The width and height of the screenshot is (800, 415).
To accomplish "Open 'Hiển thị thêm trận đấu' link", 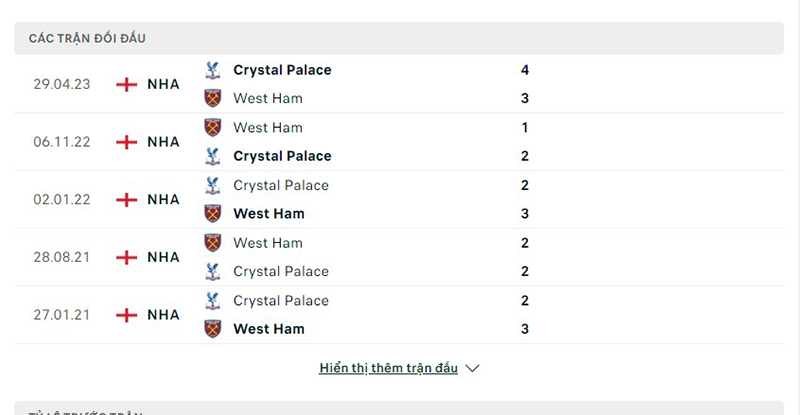I will click(x=388, y=368).
